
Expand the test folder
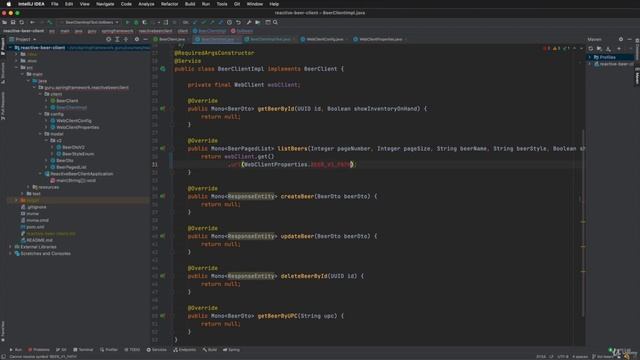pos(22,193)
